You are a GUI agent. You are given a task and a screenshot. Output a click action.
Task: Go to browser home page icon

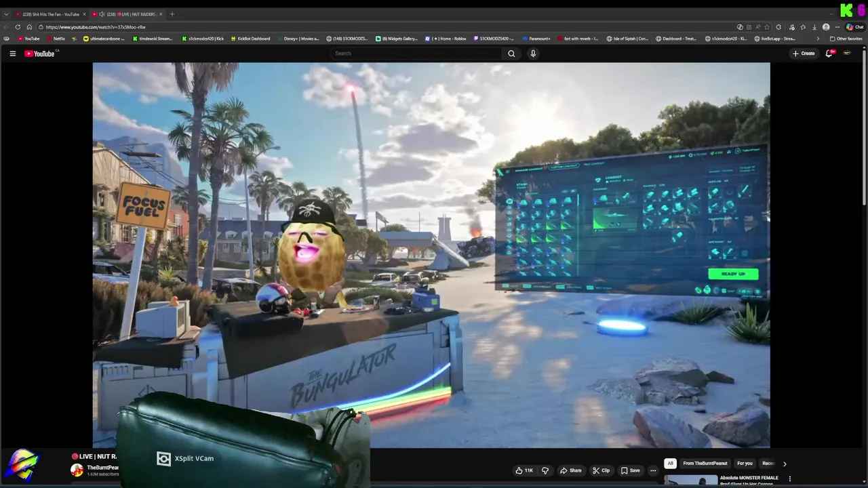click(x=29, y=27)
